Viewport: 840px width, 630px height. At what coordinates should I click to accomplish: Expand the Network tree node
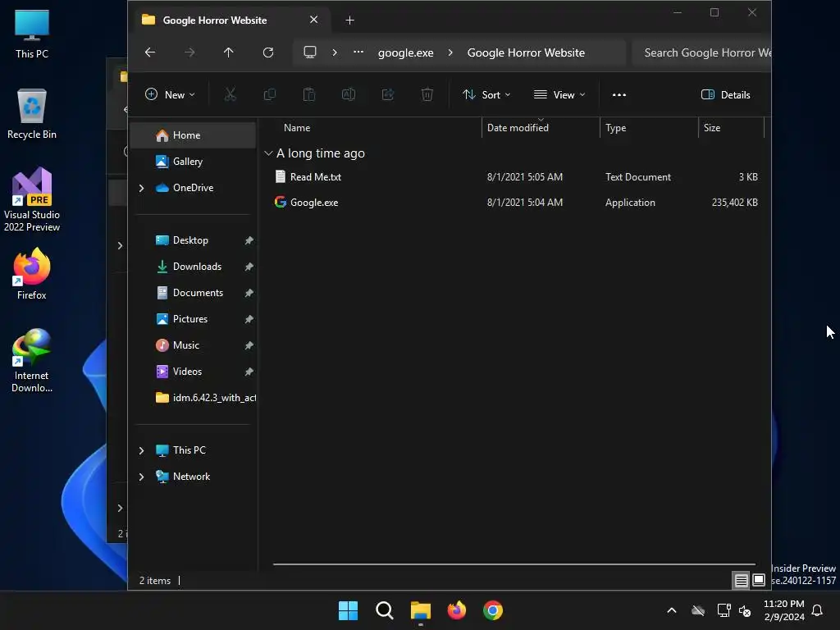tap(141, 477)
